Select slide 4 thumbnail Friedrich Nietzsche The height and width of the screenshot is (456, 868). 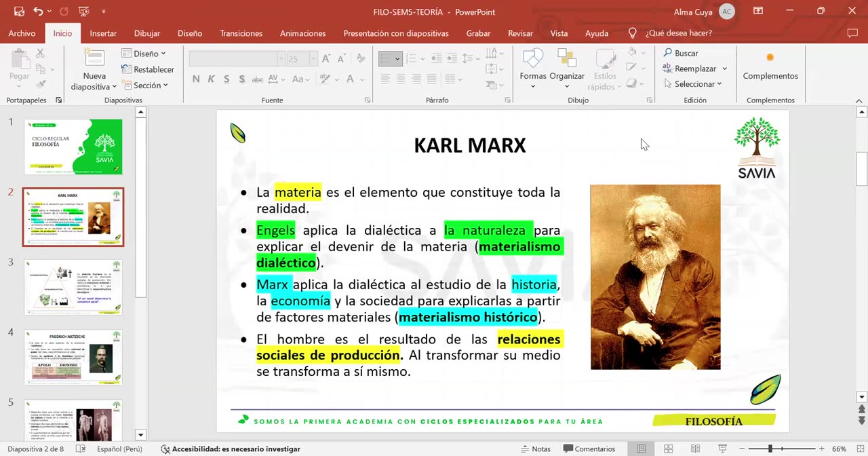coord(73,357)
